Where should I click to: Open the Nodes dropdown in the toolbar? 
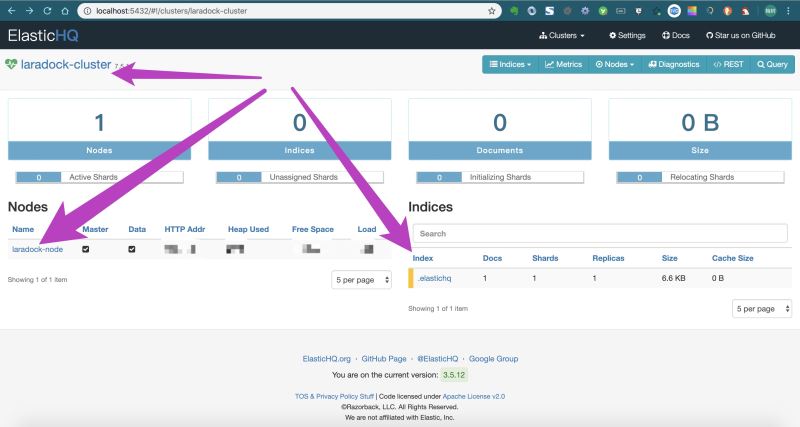614,64
